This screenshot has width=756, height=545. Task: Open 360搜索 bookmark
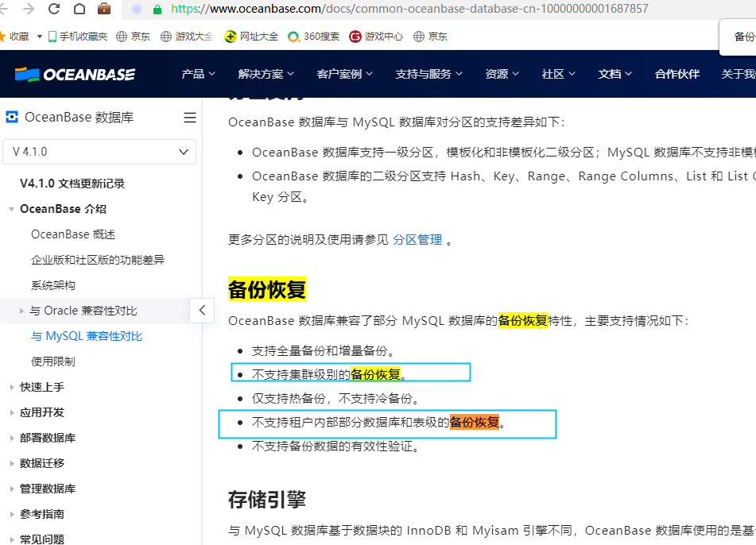314,36
